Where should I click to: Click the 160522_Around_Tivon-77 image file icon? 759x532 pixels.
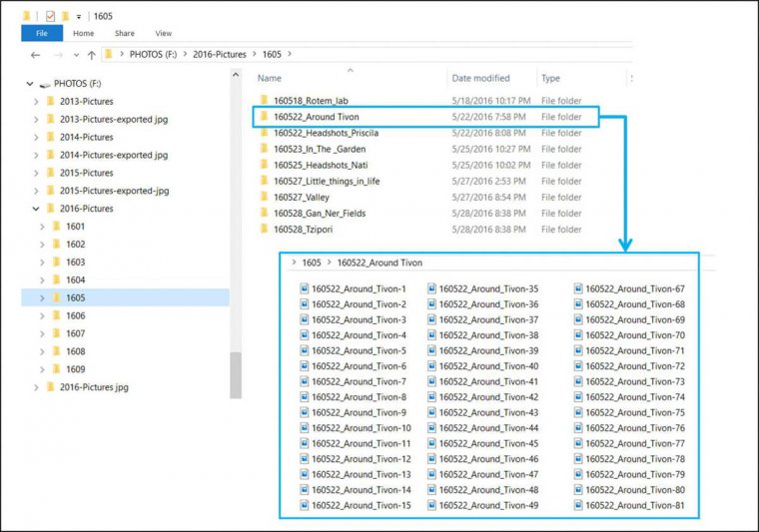pyautogui.click(x=578, y=444)
